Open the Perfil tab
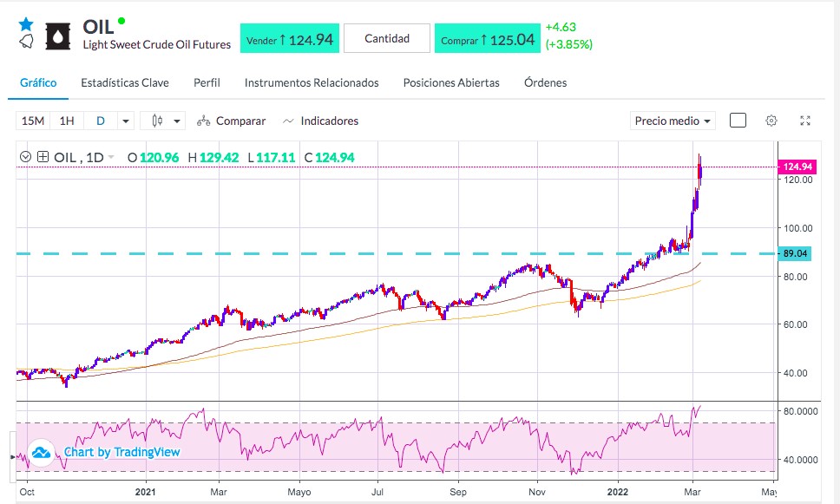Viewport: 840px width, 504px height. click(207, 83)
